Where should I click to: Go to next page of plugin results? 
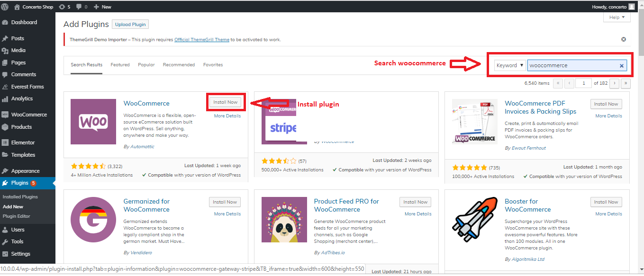coord(615,83)
